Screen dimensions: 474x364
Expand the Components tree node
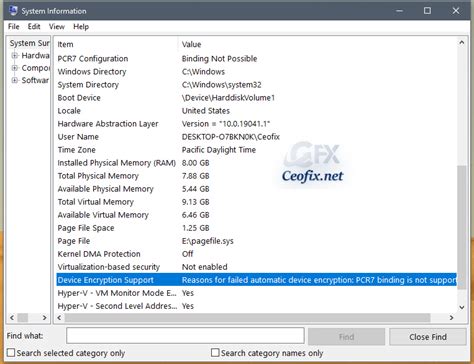tap(15, 68)
